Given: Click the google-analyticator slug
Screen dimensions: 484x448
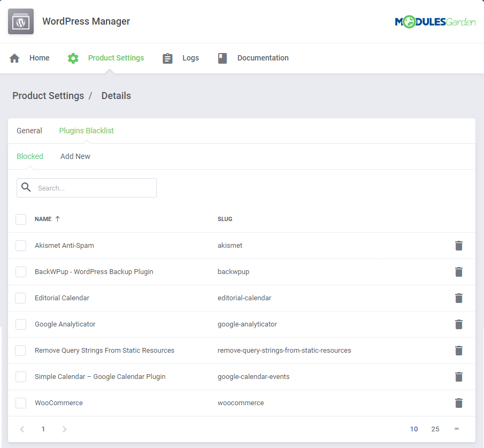Looking at the screenshot, I should coord(247,324).
